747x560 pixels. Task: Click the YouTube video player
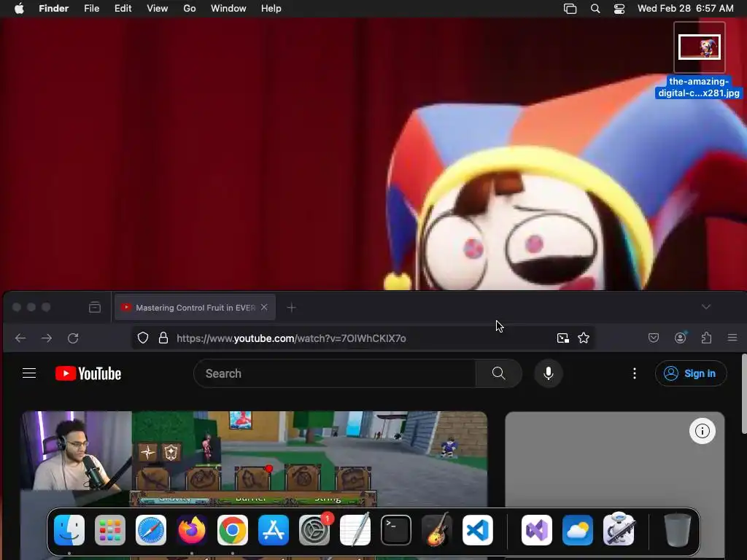(x=254, y=459)
